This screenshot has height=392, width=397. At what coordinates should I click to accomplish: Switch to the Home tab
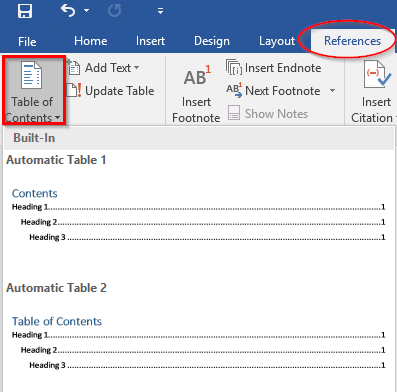coord(91,41)
